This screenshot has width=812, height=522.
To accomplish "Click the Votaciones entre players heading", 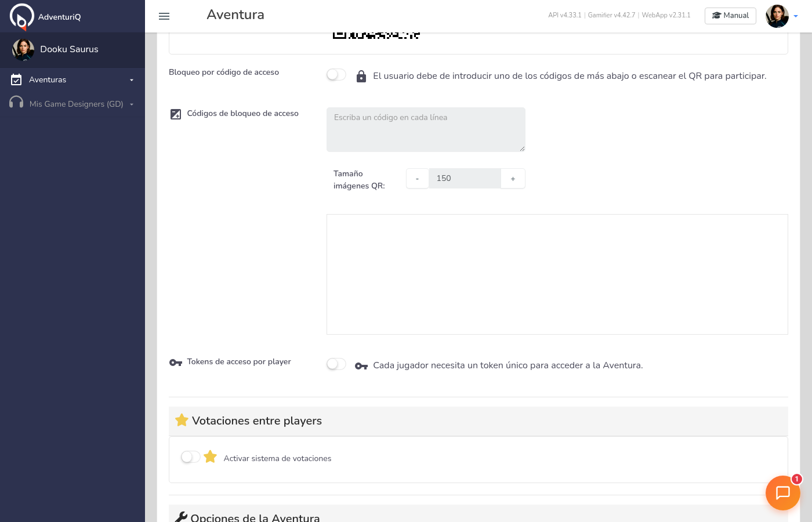I will coord(257,421).
